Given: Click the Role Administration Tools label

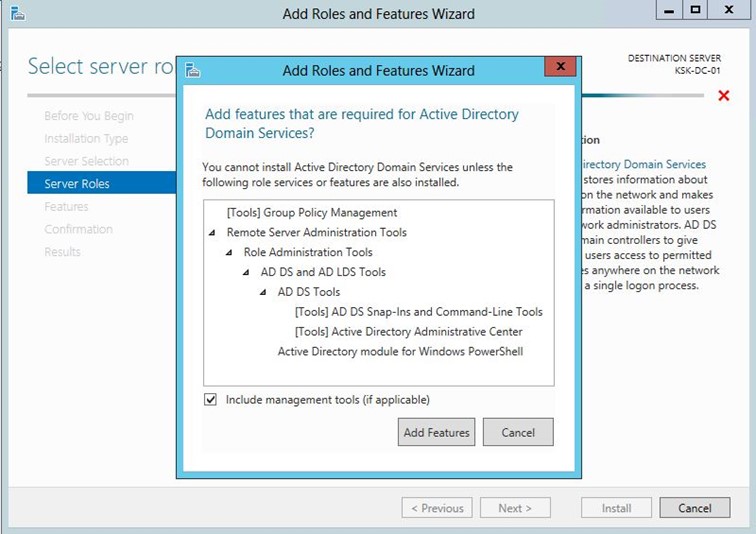Looking at the screenshot, I should (308, 252).
